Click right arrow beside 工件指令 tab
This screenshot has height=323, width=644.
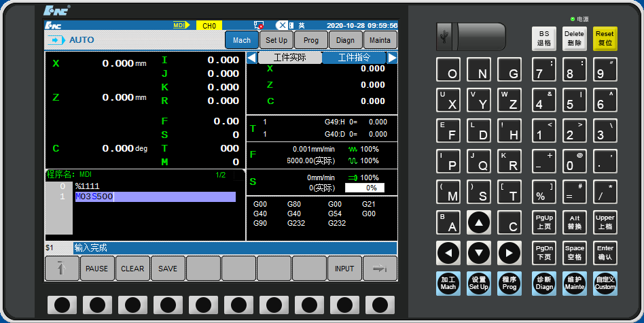392,58
